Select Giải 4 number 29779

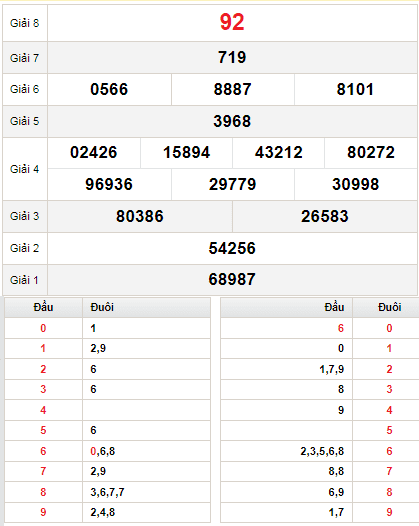tap(232, 184)
